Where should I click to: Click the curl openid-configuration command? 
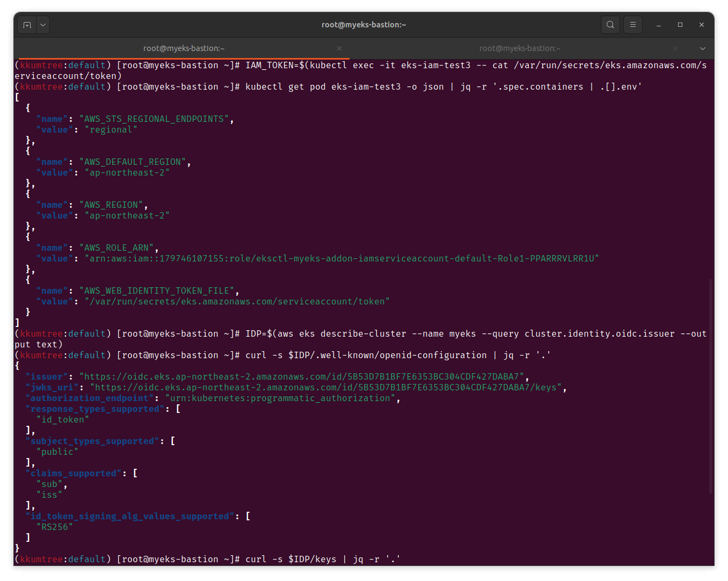(398, 355)
